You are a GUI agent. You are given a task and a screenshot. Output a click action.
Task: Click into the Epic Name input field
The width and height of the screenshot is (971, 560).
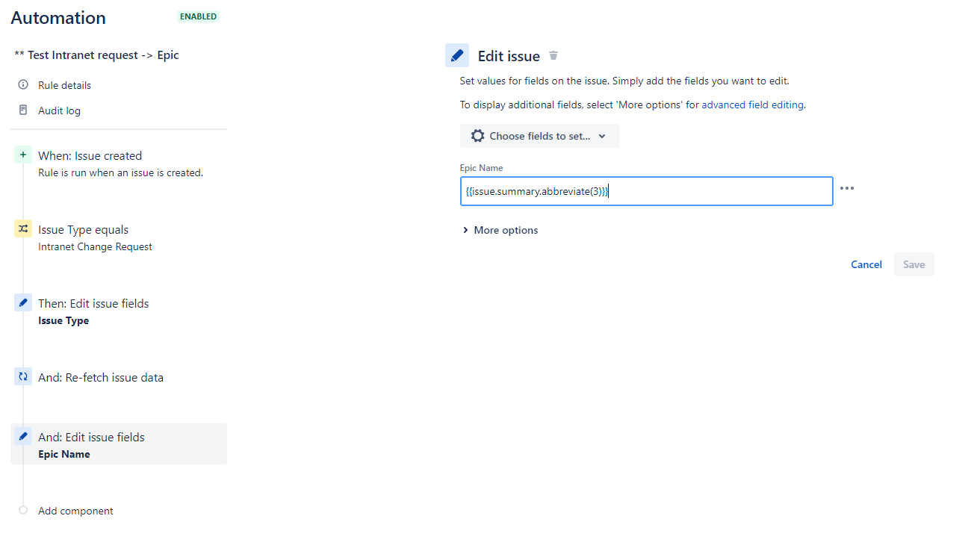pos(647,191)
